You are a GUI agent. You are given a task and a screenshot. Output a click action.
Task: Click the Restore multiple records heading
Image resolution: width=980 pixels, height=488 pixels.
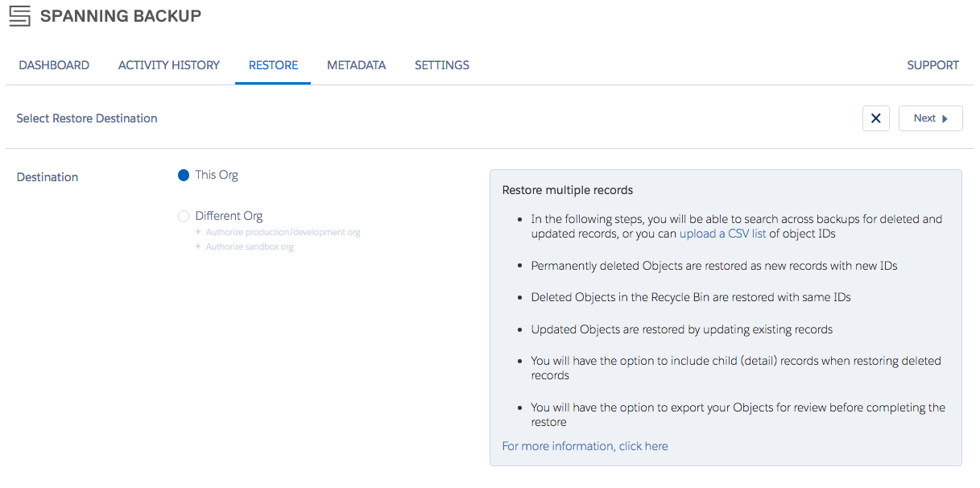tap(567, 191)
